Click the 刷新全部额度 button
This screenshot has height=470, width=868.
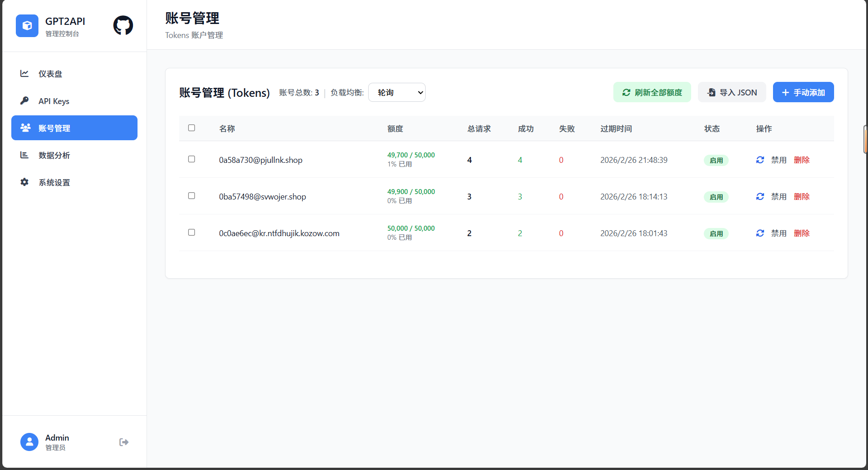coord(652,92)
